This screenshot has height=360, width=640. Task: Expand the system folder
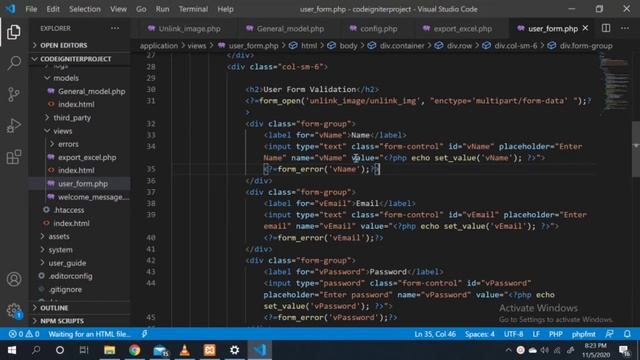pos(60,249)
